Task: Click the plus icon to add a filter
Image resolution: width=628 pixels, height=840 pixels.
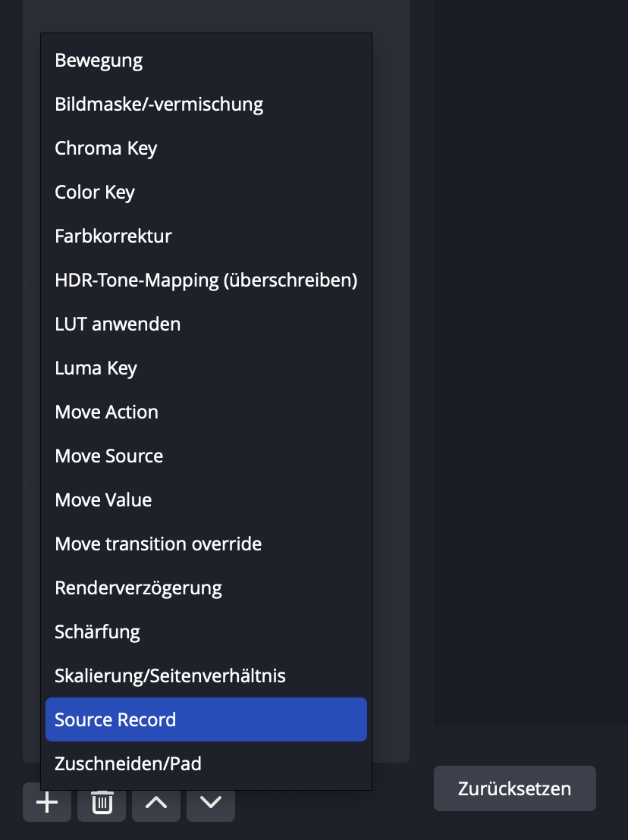Action: coord(46,802)
